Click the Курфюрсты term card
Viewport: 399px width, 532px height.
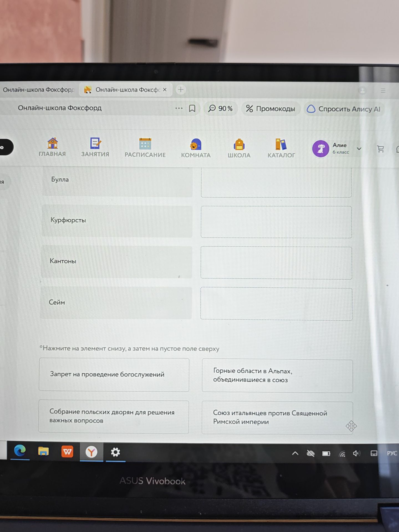(x=117, y=221)
